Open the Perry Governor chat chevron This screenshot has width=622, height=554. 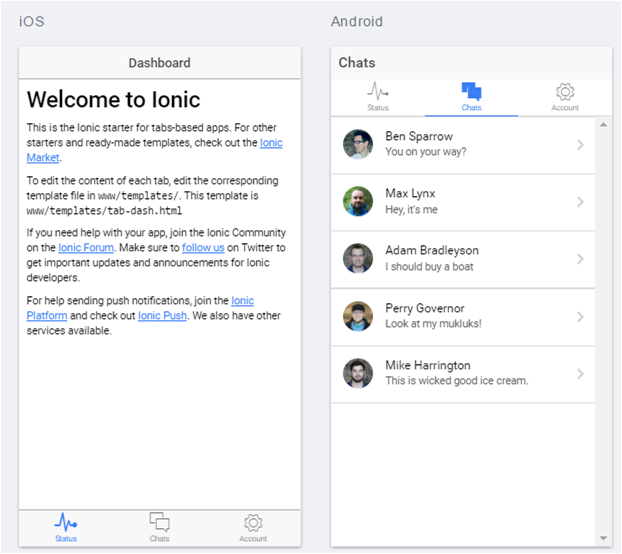click(x=580, y=317)
